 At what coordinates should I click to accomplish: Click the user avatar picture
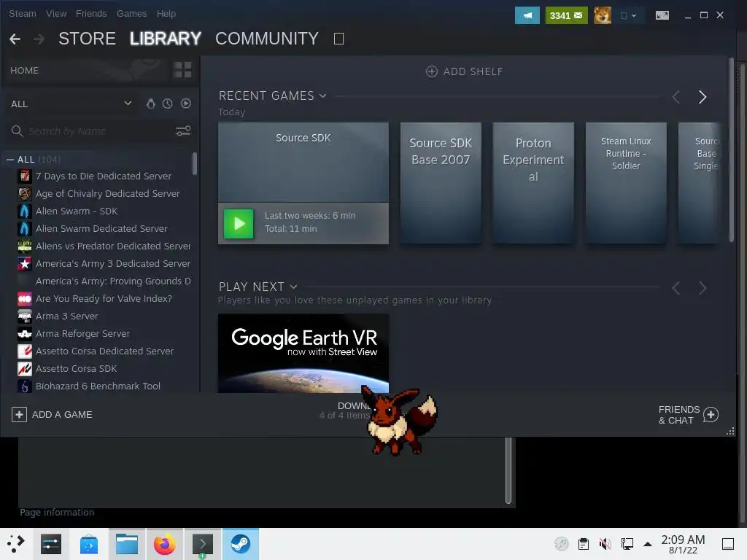tap(602, 15)
